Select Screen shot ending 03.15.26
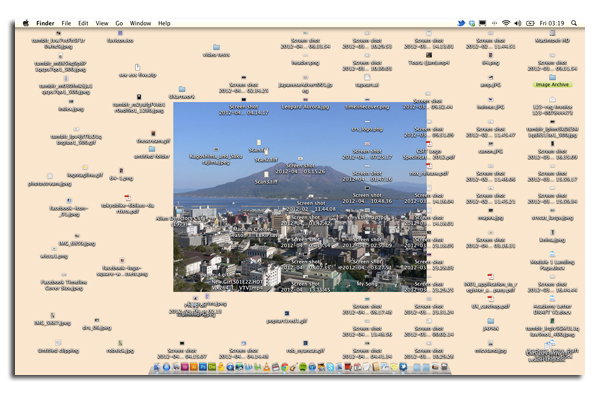The width and height of the screenshot is (595, 395). click(x=300, y=165)
